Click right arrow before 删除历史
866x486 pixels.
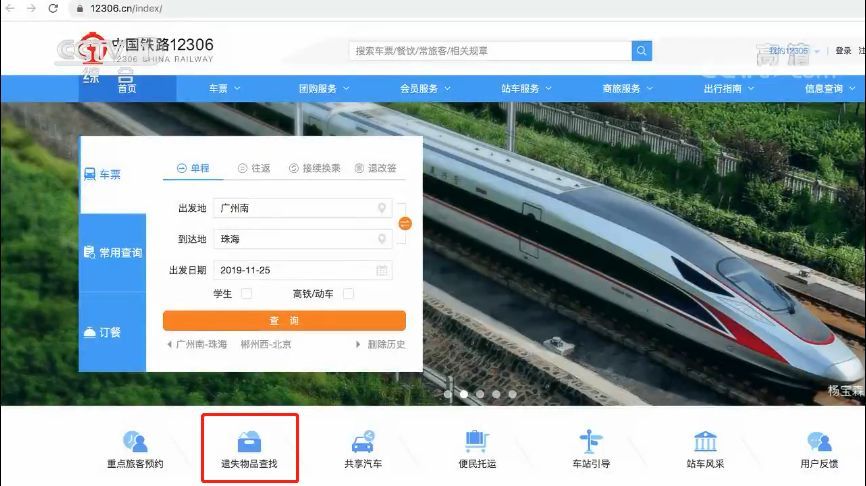click(x=358, y=344)
